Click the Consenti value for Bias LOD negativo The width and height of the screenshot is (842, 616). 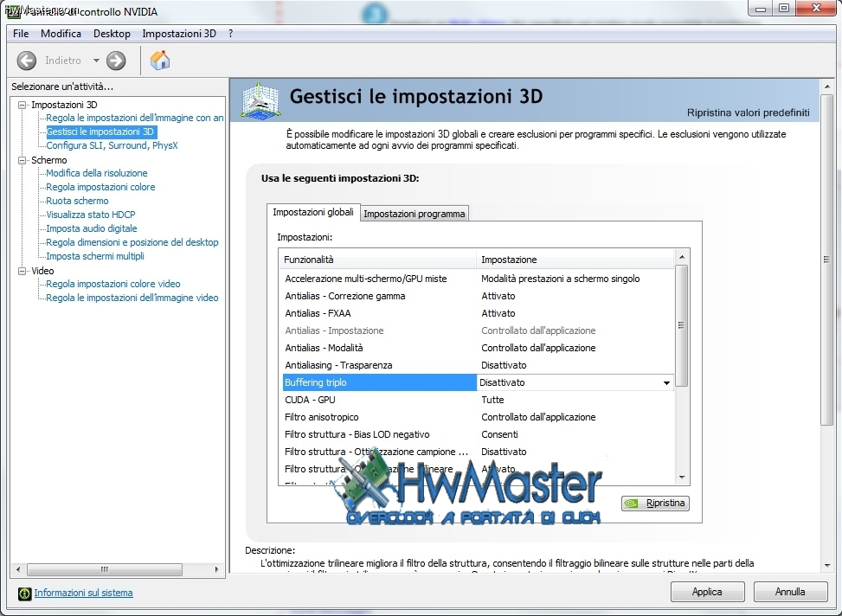[x=499, y=434]
